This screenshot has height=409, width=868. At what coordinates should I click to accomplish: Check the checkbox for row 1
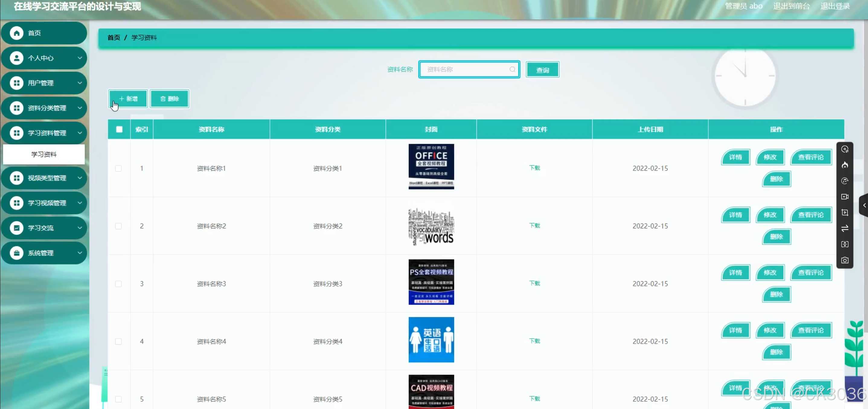click(x=118, y=168)
